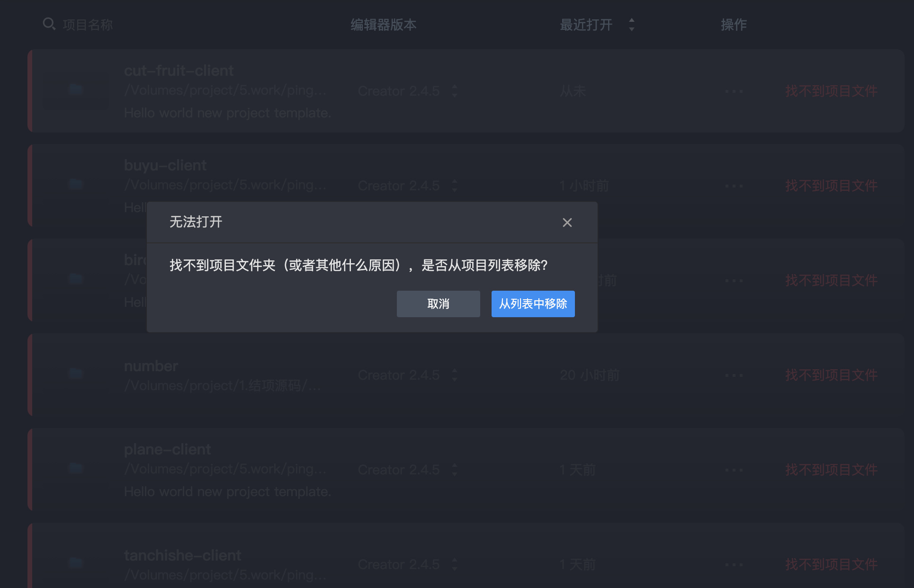
Task: Open three-dot menu for plane-client
Action: [734, 470]
